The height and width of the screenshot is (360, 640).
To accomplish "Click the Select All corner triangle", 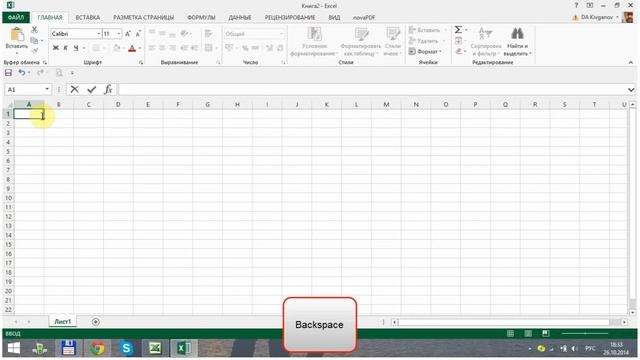I will coord(9,105).
